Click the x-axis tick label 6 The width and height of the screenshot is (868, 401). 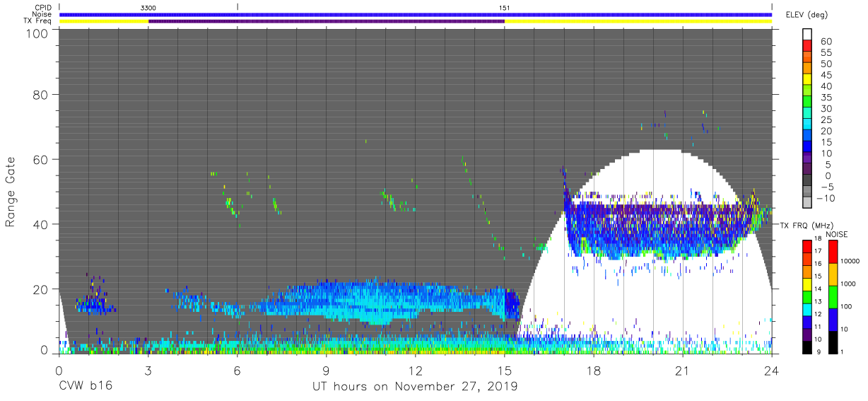pyautogui.click(x=237, y=371)
